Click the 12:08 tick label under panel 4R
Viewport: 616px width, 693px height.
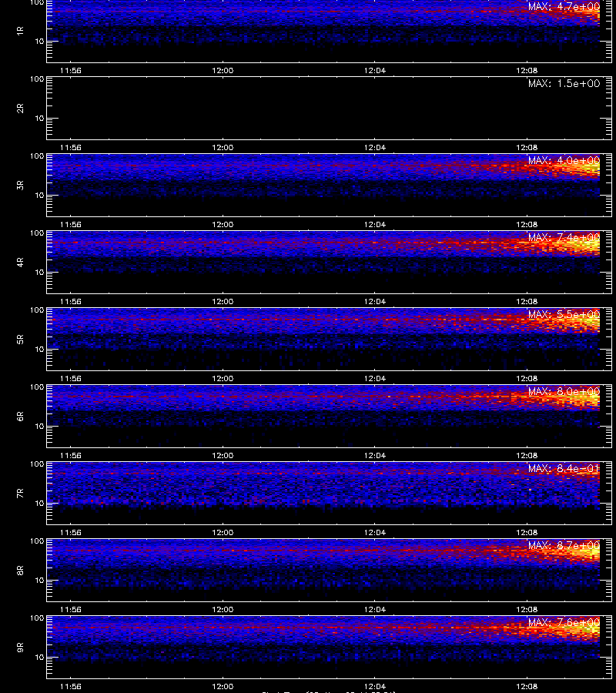point(527,301)
